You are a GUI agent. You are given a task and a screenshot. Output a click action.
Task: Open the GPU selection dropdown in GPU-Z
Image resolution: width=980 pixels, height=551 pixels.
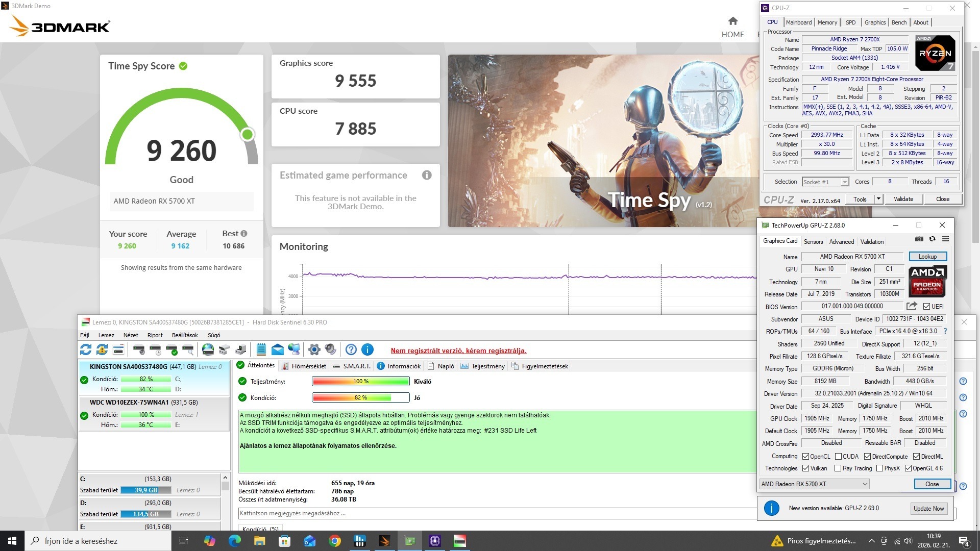point(865,484)
